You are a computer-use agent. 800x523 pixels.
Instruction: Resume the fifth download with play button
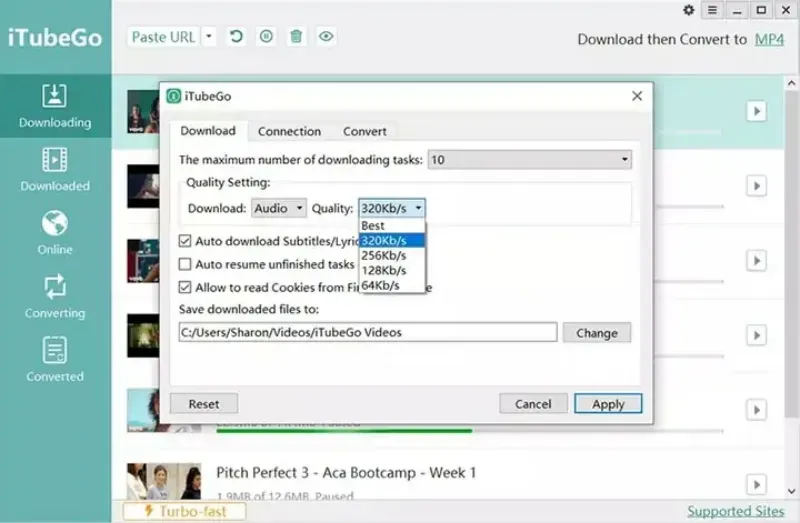point(757,410)
